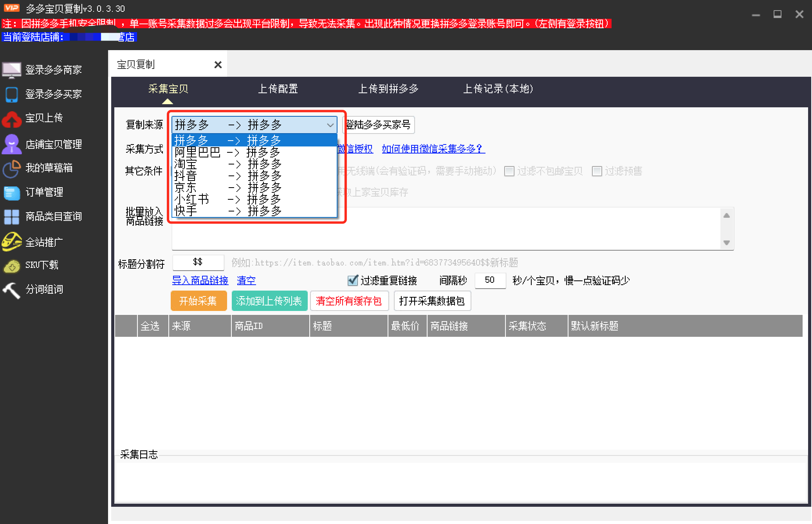The height and width of the screenshot is (524, 812).
Task: Select 拼多多 -> 拼多多 highlighted option
Action: (x=254, y=140)
